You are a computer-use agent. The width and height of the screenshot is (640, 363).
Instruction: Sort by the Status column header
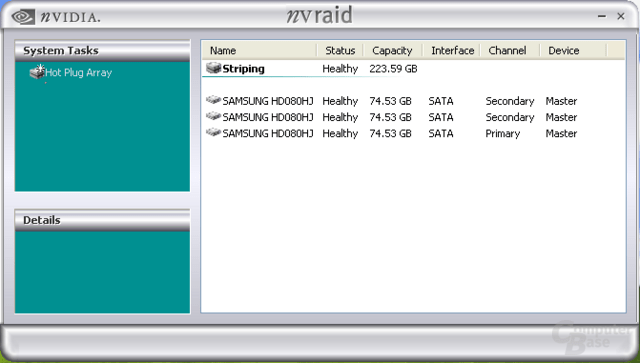(340, 51)
